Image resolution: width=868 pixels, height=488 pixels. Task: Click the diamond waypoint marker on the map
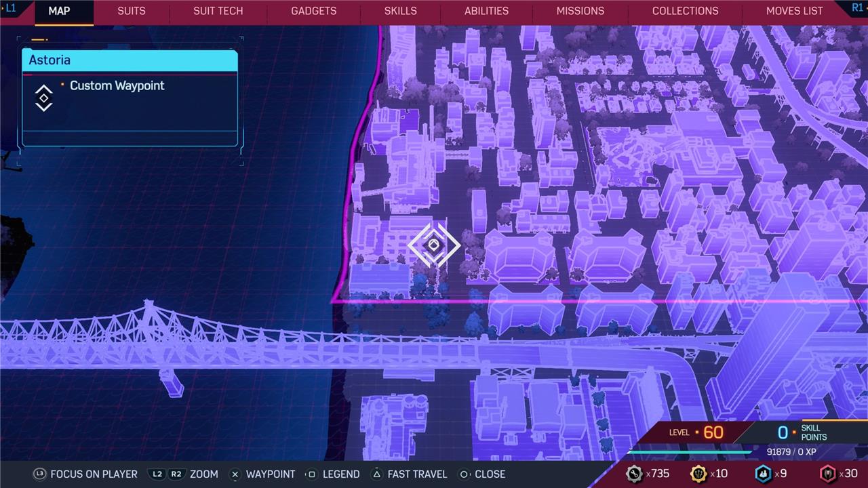click(434, 245)
